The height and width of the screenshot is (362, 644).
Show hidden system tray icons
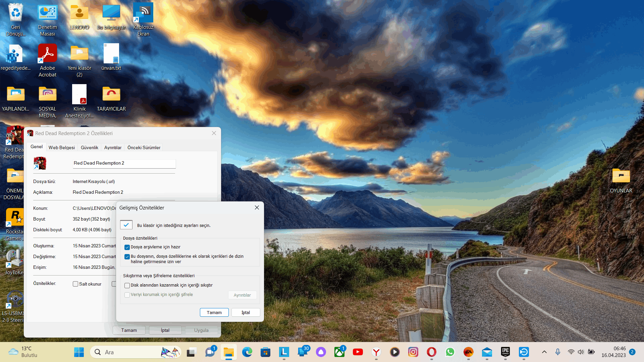pyautogui.click(x=544, y=352)
